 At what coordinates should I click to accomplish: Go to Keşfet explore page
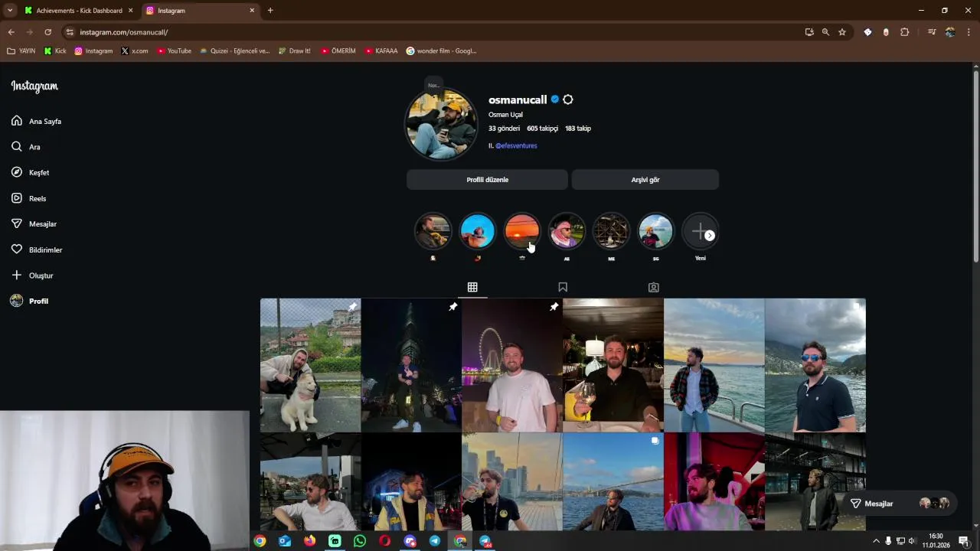pos(31,172)
